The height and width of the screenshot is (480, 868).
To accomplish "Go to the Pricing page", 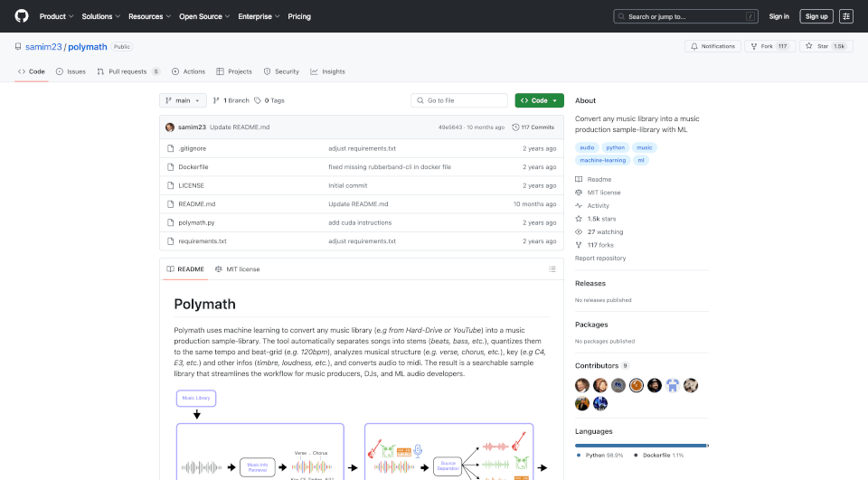I will tap(299, 16).
